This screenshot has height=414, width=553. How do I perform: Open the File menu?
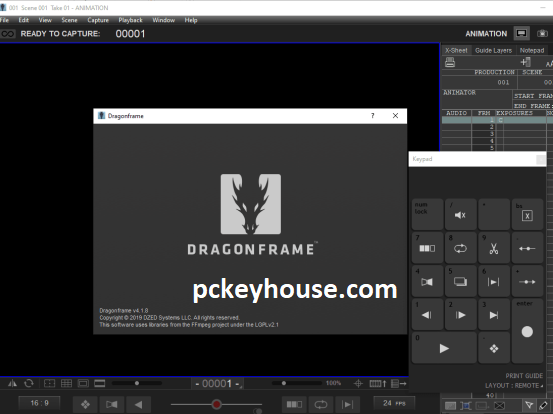coord(4,20)
